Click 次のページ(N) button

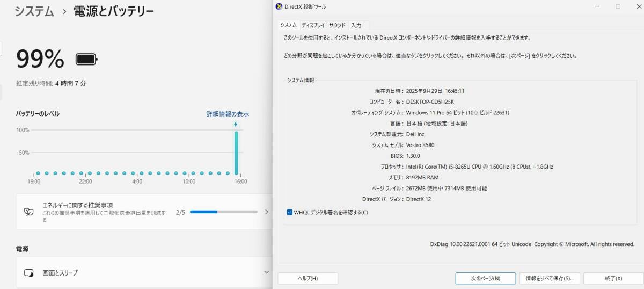click(486, 278)
